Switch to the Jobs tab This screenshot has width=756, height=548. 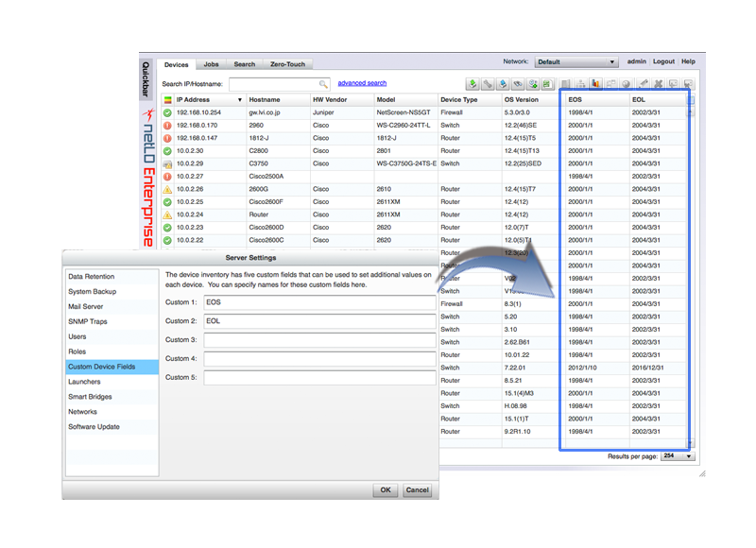[x=211, y=64]
